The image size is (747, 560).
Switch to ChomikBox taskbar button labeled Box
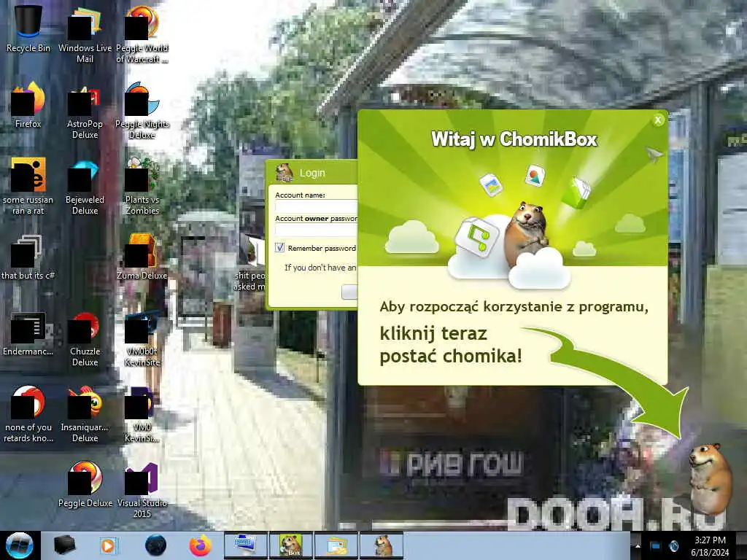[x=290, y=545]
